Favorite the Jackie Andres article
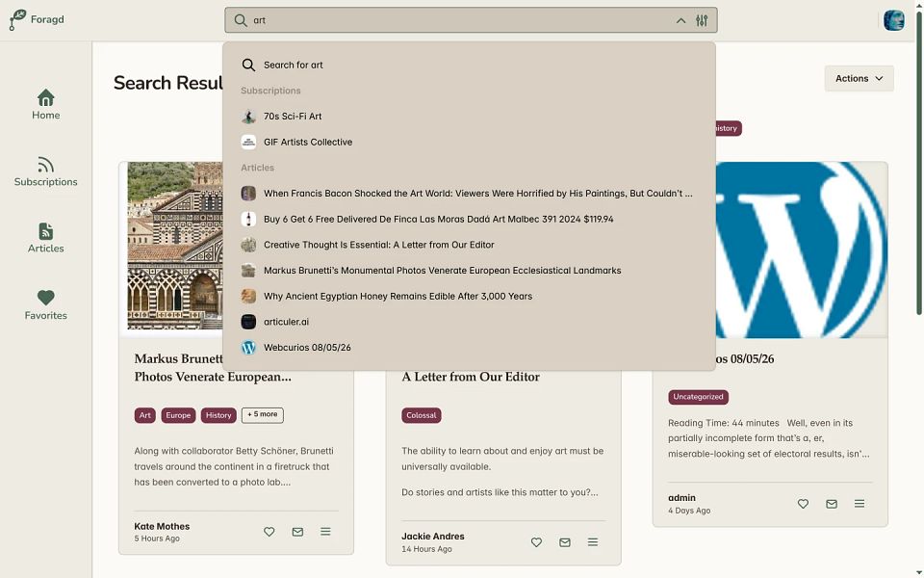 pyautogui.click(x=536, y=542)
